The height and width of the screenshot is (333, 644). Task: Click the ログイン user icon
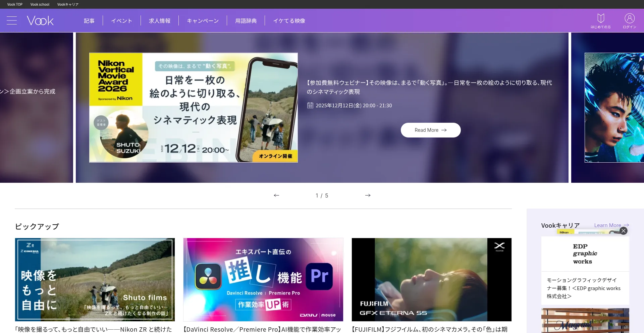point(629,21)
